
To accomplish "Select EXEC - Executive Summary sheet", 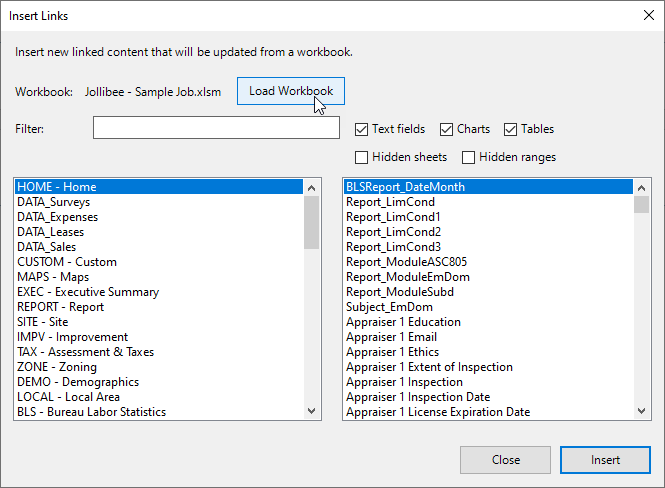I will 159,292.
